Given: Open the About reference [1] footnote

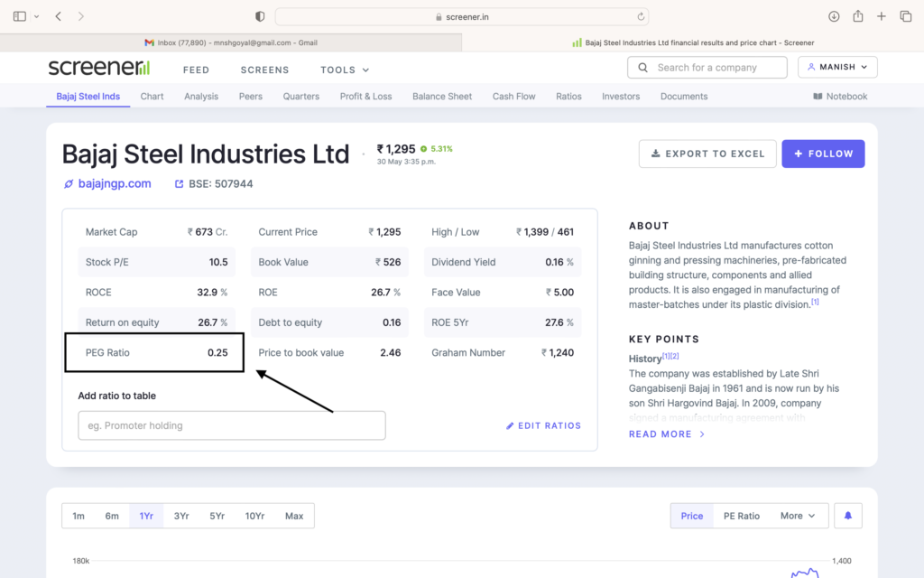Looking at the screenshot, I should [815, 302].
